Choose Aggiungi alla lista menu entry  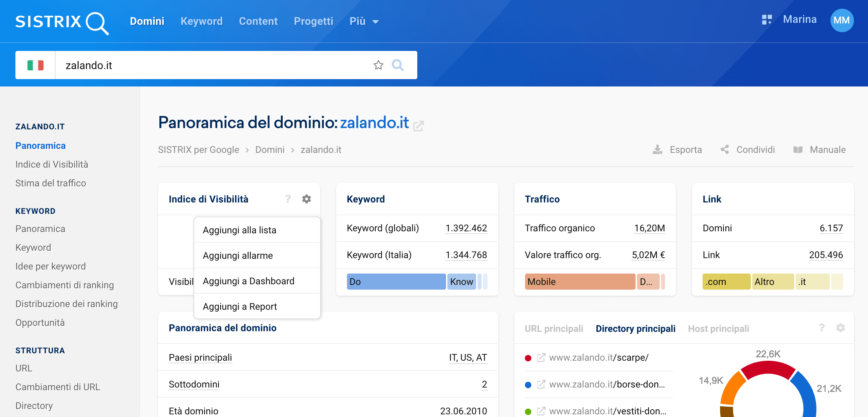point(257,230)
